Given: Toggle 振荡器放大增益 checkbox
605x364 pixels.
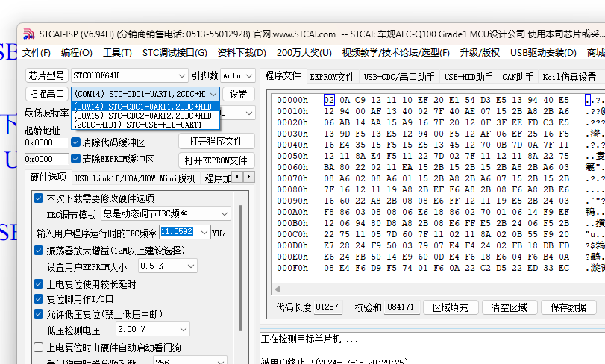Looking at the screenshot, I should 38,251.
